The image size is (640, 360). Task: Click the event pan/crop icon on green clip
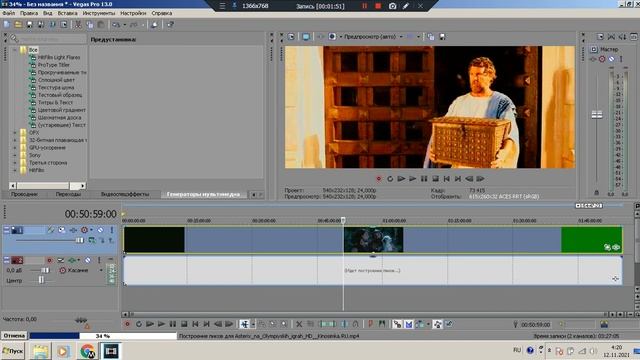608,247
